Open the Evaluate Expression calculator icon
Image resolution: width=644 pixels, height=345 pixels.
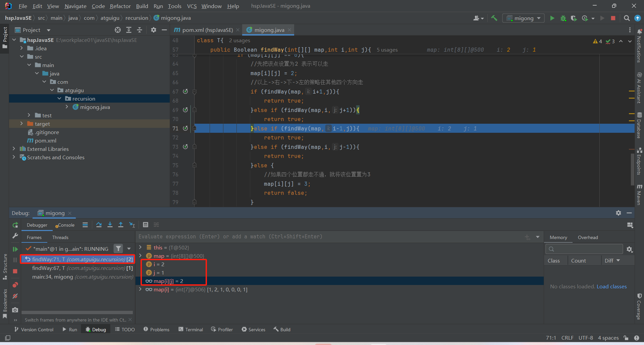(146, 225)
